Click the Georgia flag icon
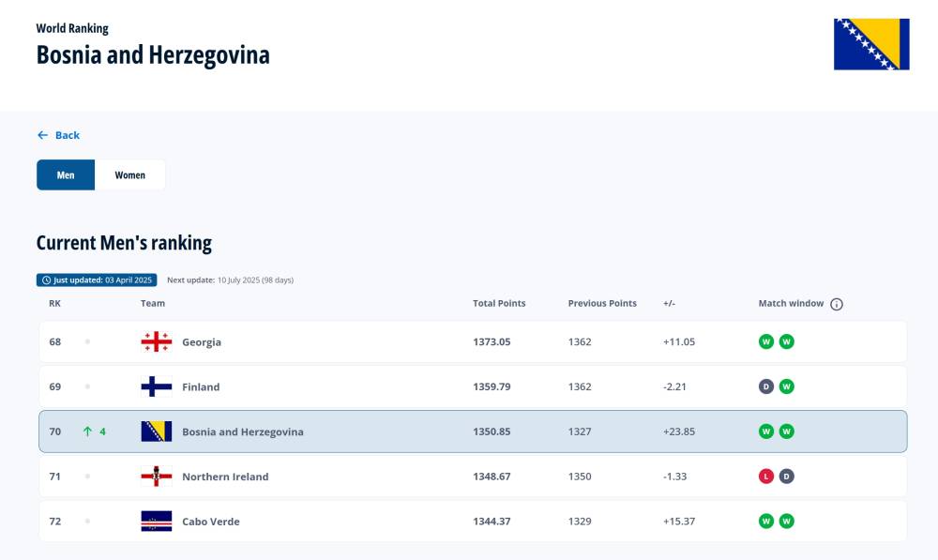The image size is (938, 560). click(x=156, y=342)
